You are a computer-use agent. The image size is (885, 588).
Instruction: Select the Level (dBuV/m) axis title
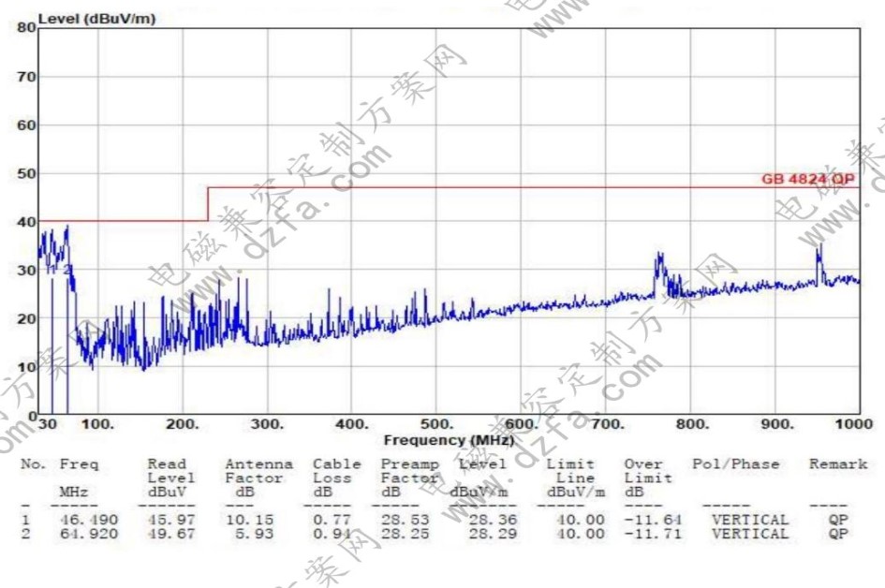click(96, 19)
